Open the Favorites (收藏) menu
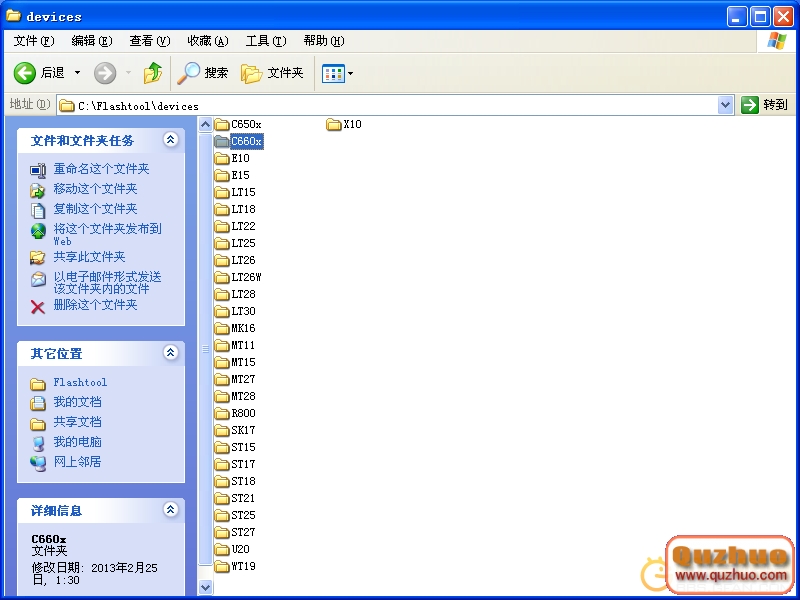 [208, 41]
